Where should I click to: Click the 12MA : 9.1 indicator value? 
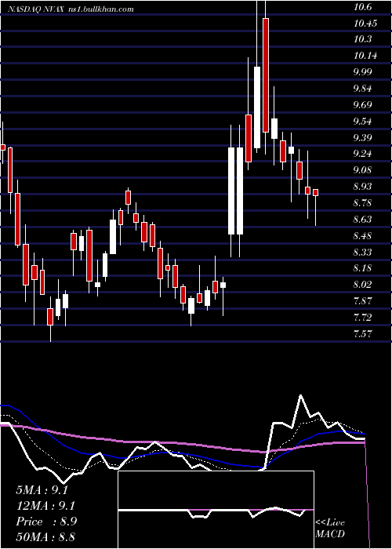pyautogui.click(x=45, y=506)
